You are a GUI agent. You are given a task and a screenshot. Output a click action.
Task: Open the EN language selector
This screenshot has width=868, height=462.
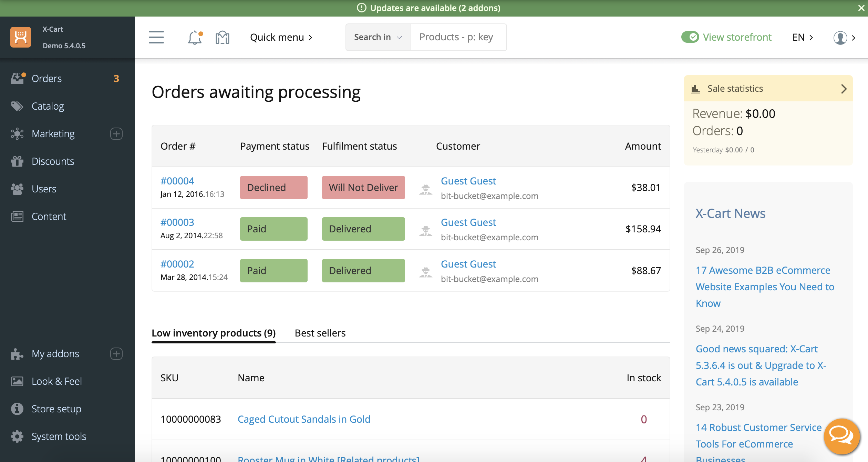coord(803,37)
